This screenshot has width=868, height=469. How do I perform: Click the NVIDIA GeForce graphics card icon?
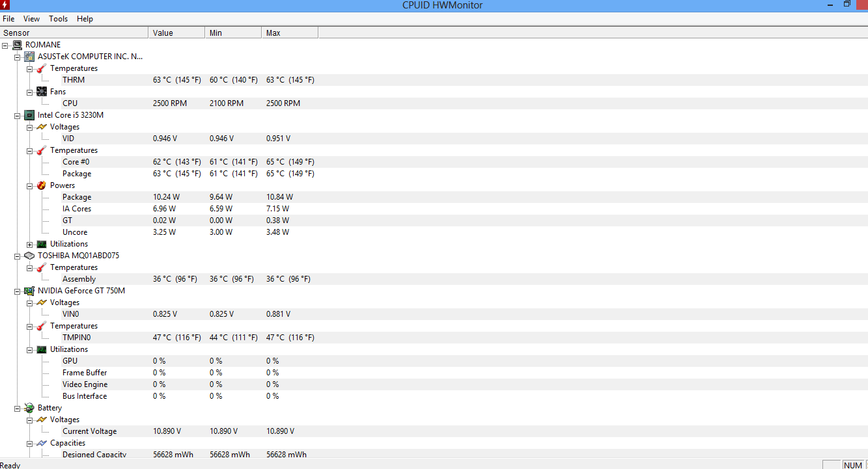point(29,291)
